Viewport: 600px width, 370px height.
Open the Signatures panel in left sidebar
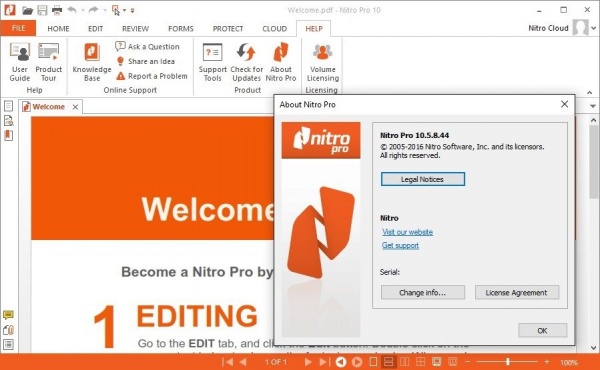click(x=8, y=121)
